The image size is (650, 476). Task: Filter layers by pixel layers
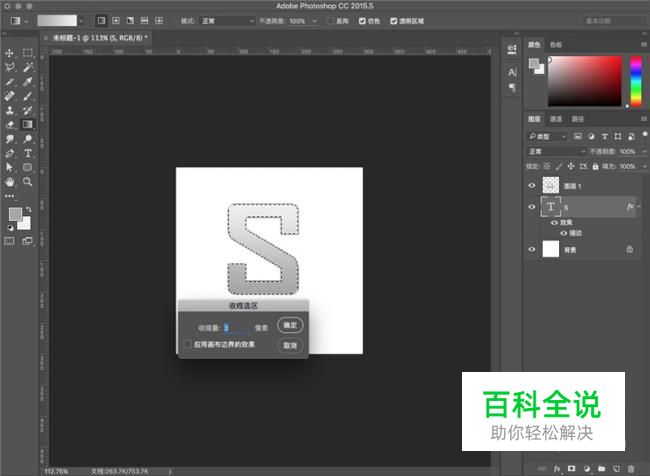click(577, 136)
